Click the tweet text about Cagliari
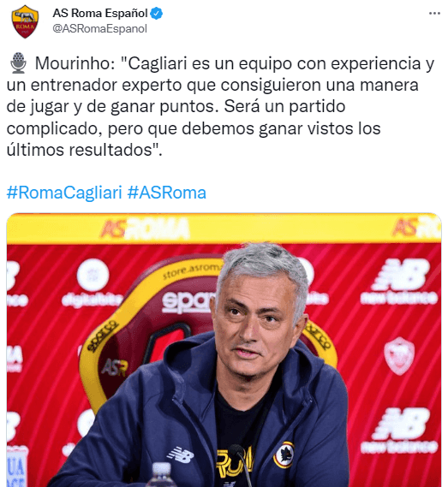448x487 pixels. 220,106
